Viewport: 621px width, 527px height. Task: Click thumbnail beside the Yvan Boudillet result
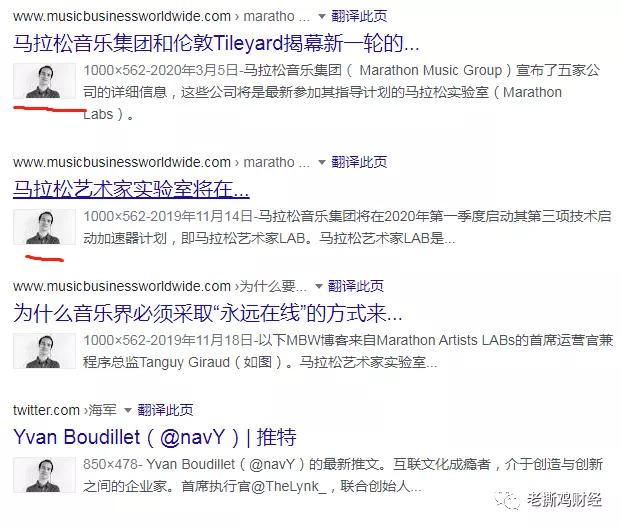44,475
